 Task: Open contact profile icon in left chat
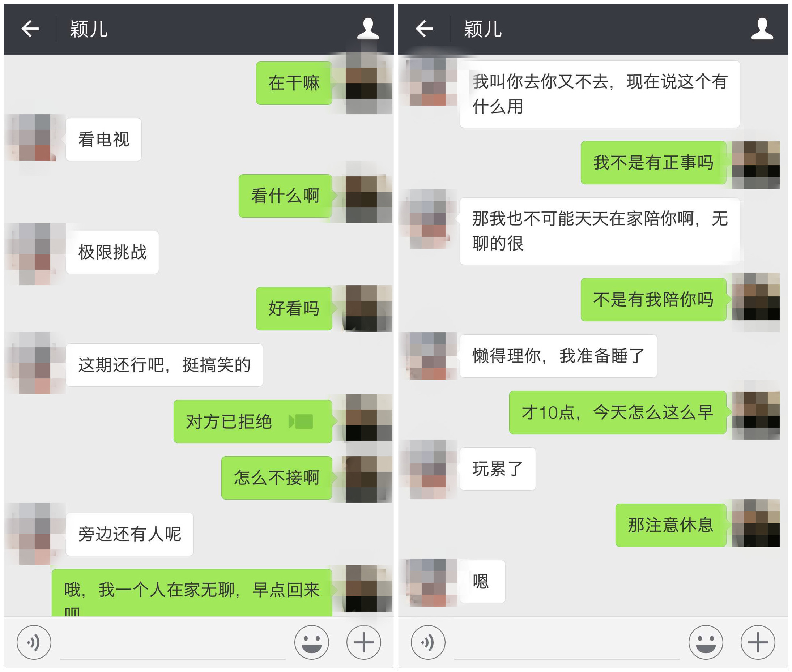click(368, 29)
